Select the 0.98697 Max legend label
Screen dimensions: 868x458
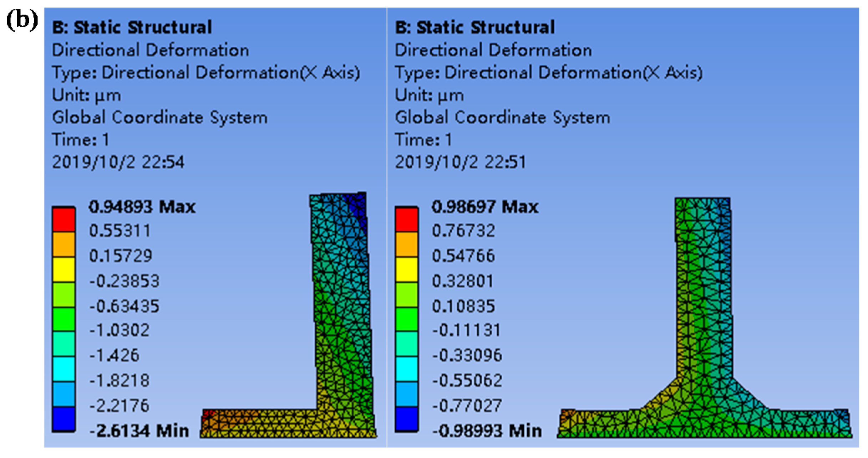point(485,207)
